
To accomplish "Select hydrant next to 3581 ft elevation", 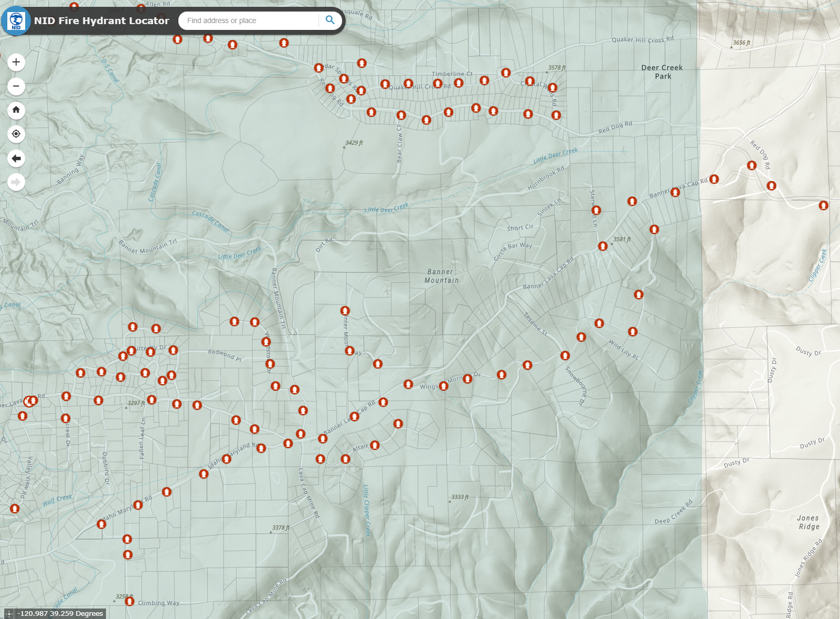I will click(x=603, y=246).
